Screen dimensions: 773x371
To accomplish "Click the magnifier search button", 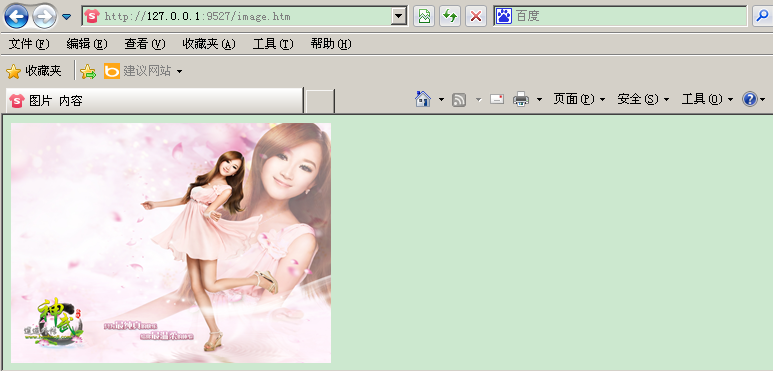I will click(x=762, y=16).
